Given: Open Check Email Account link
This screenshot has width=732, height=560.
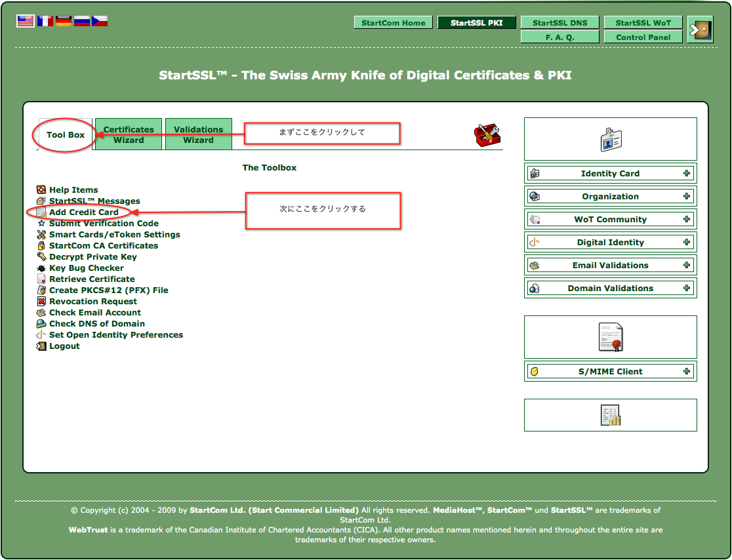Looking at the screenshot, I should pyautogui.click(x=95, y=312).
